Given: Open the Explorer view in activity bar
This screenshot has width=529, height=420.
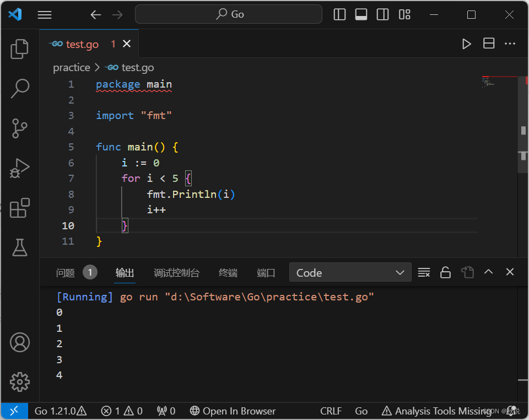Looking at the screenshot, I should [20, 49].
